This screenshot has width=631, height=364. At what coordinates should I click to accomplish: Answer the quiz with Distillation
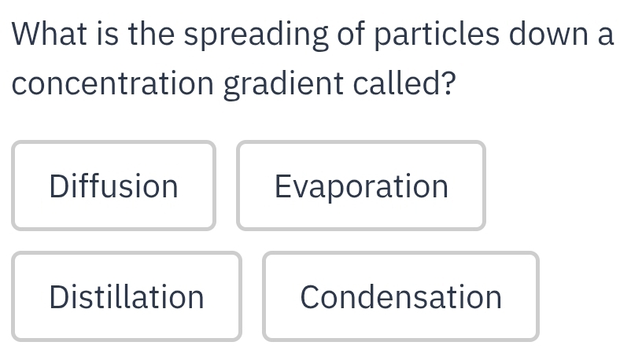(x=127, y=296)
